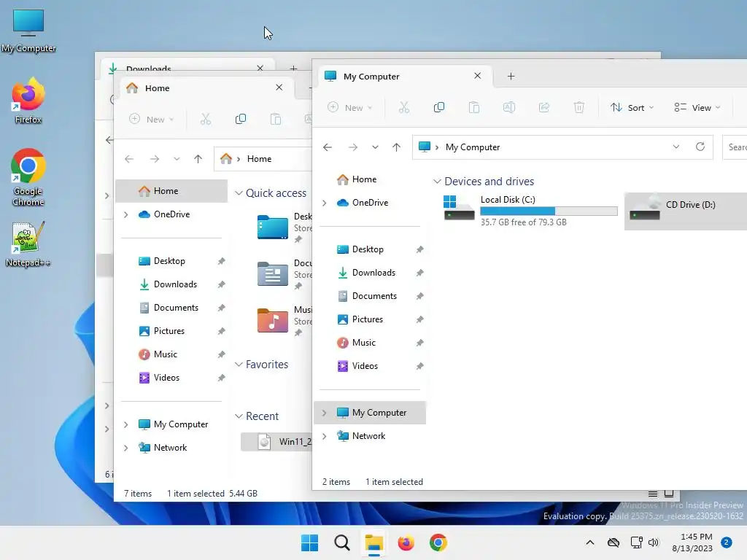Add new tab in My Computer window
Image resolution: width=747 pixels, height=560 pixels.
click(511, 76)
